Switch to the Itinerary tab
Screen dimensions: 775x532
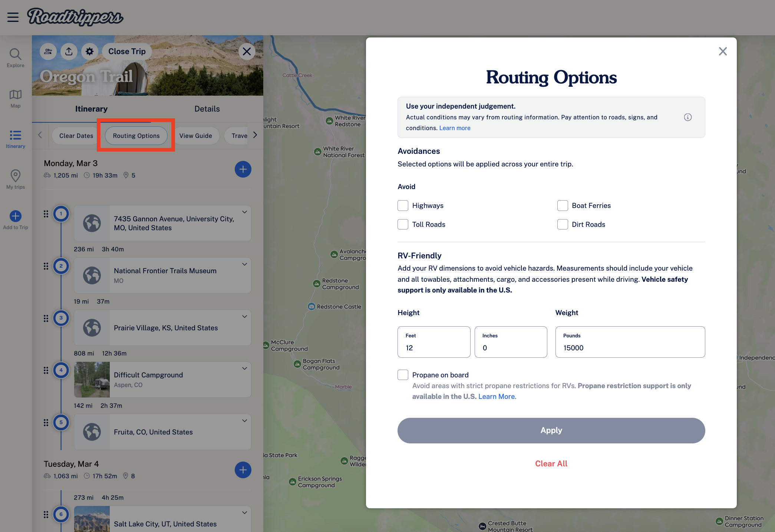(x=91, y=109)
